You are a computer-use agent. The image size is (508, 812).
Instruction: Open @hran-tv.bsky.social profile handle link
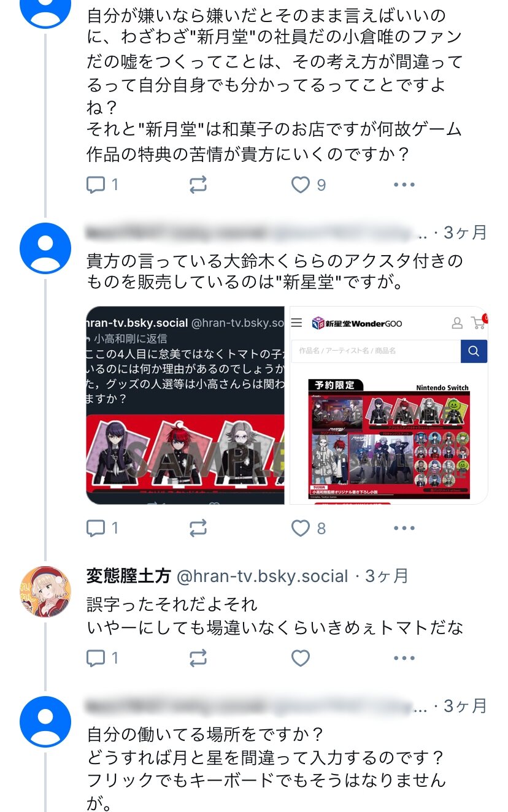click(263, 576)
